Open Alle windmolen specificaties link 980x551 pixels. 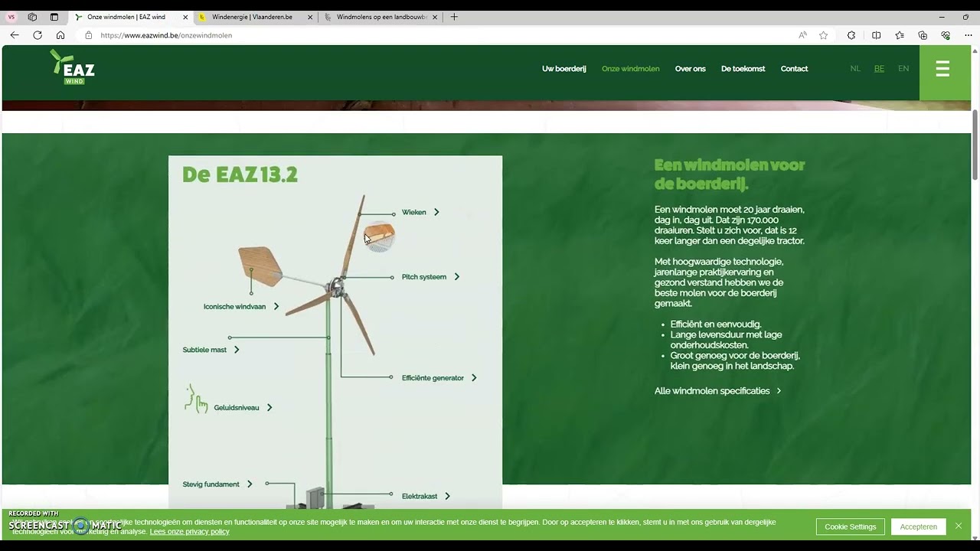pyautogui.click(x=718, y=391)
